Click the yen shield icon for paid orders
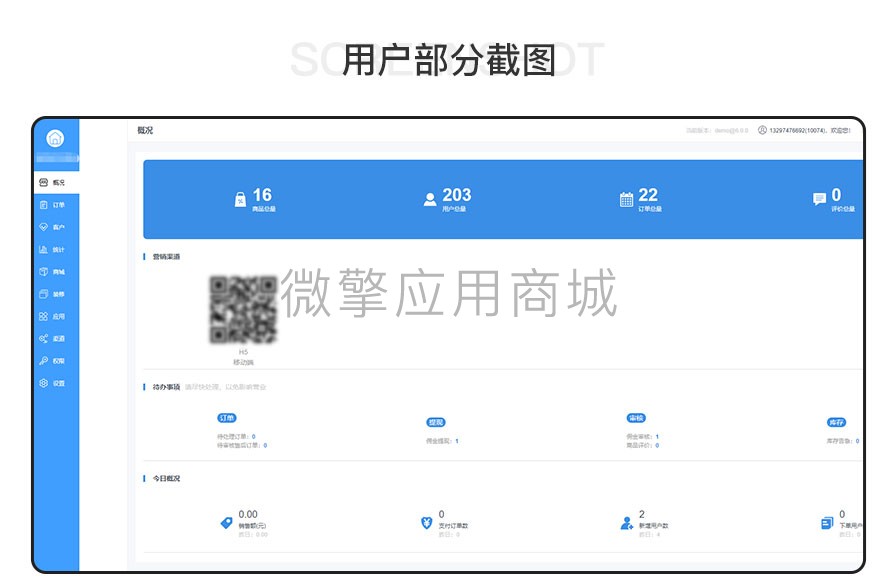This screenshot has width=896, height=586. [426, 523]
